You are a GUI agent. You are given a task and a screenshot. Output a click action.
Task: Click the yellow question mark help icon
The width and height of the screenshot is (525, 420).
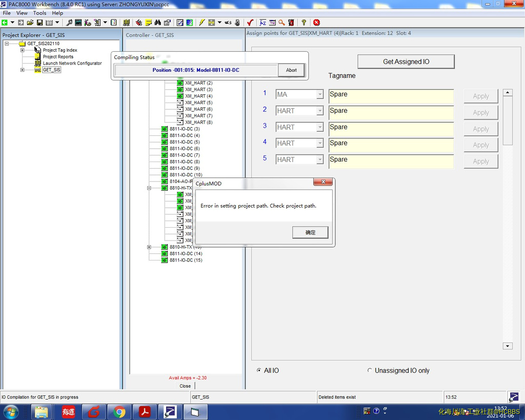pyautogui.click(x=304, y=23)
